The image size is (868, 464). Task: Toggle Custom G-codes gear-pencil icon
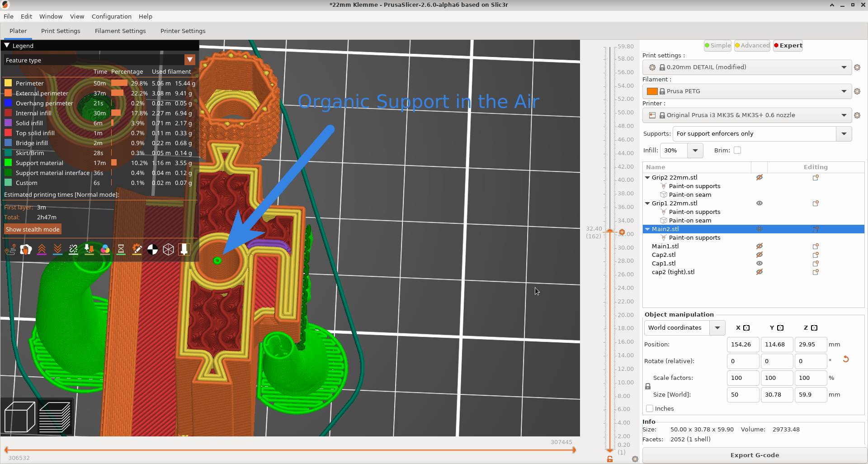click(x=137, y=249)
